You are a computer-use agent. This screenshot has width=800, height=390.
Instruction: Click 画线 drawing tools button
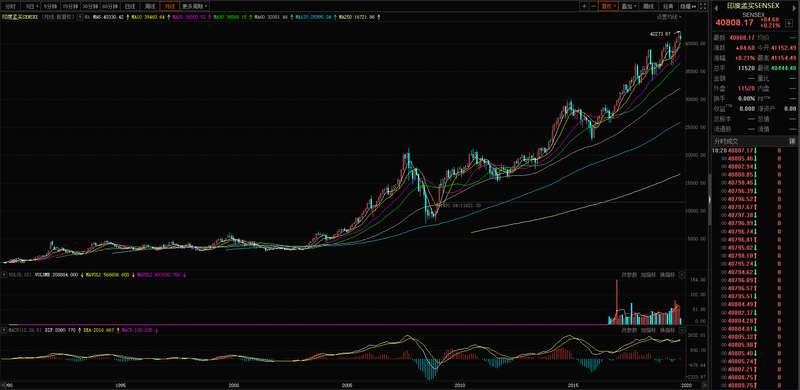tap(648, 6)
